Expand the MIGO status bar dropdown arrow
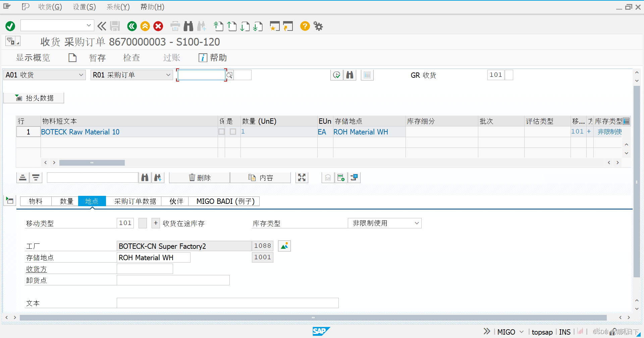The width and height of the screenshot is (644, 338). 522,332
